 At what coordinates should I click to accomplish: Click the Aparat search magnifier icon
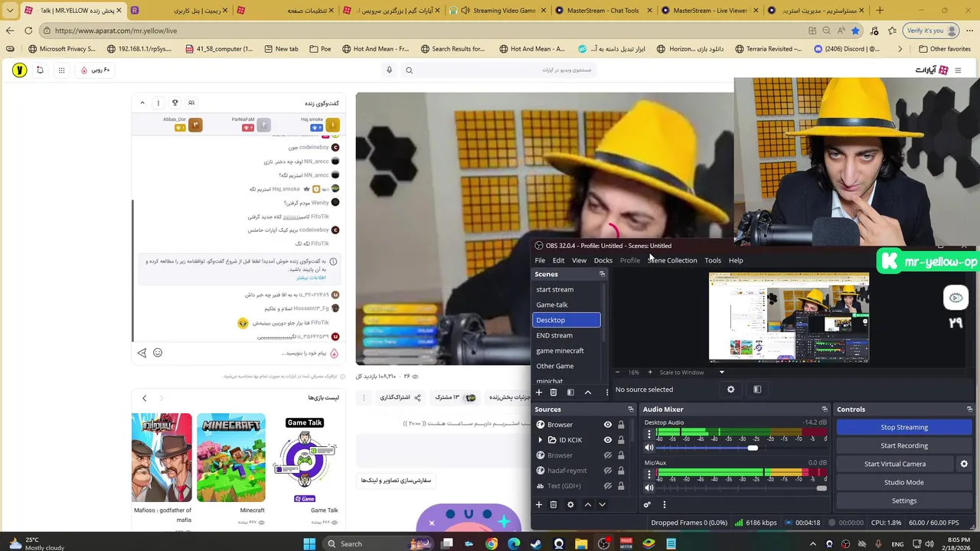click(x=409, y=70)
